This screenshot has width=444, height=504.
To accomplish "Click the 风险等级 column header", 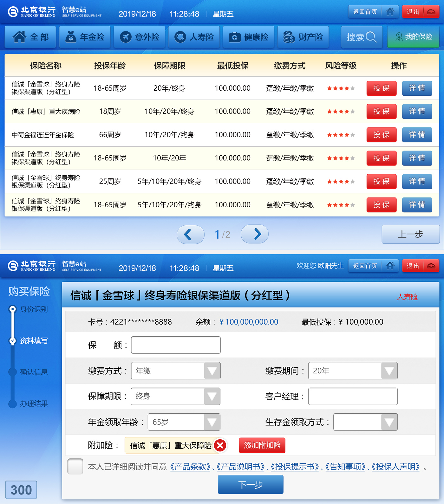I will click(x=341, y=66).
